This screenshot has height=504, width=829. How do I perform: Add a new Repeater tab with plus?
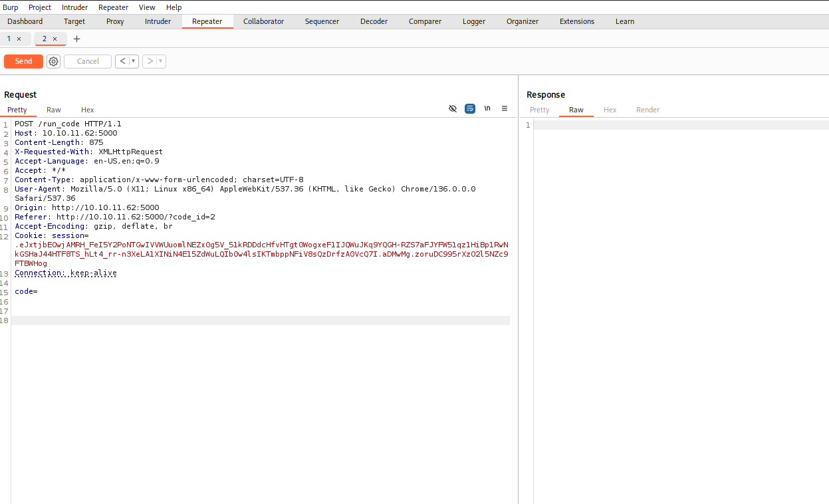coord(76,39)
